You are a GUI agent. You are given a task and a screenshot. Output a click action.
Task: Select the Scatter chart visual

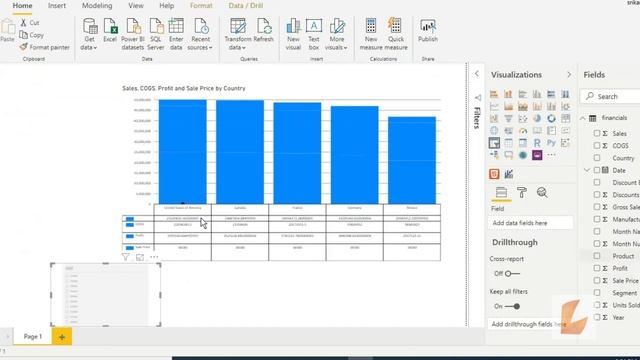pos(522,119)
